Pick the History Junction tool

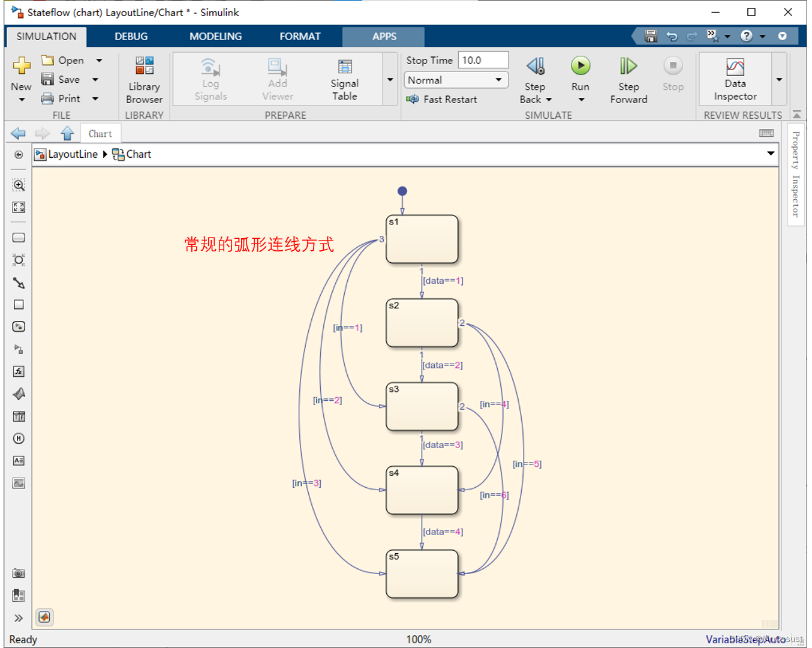tap(19, 439)
